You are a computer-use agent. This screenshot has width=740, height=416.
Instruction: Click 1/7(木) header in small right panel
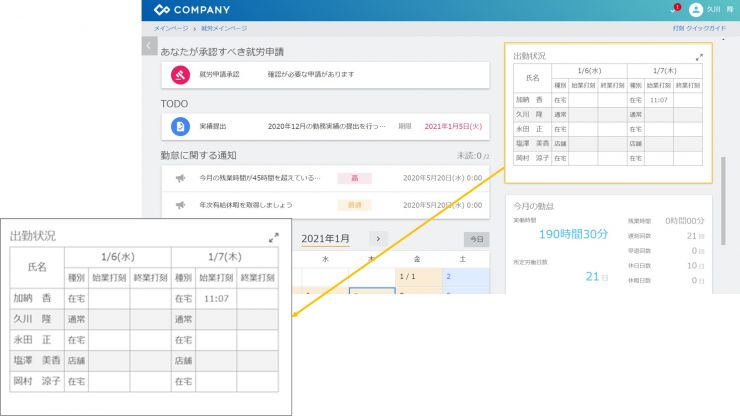pos(665,71)
